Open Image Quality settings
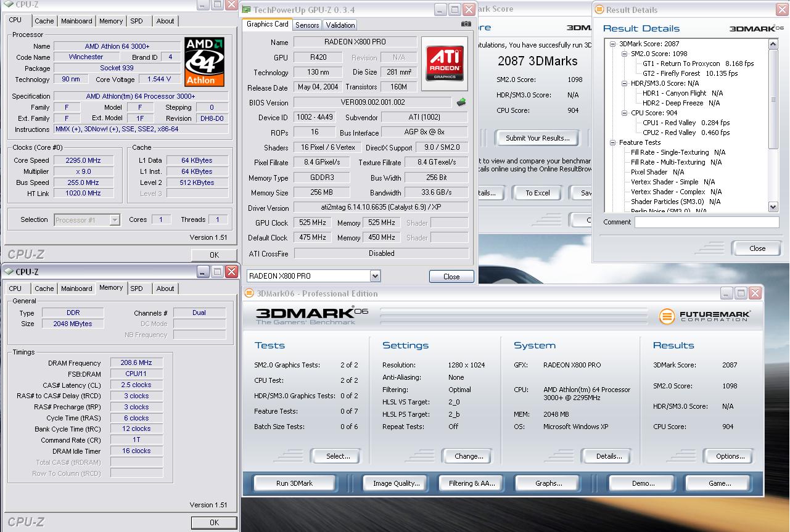Screen dimensions: 790x532 (x=396, y=483)
